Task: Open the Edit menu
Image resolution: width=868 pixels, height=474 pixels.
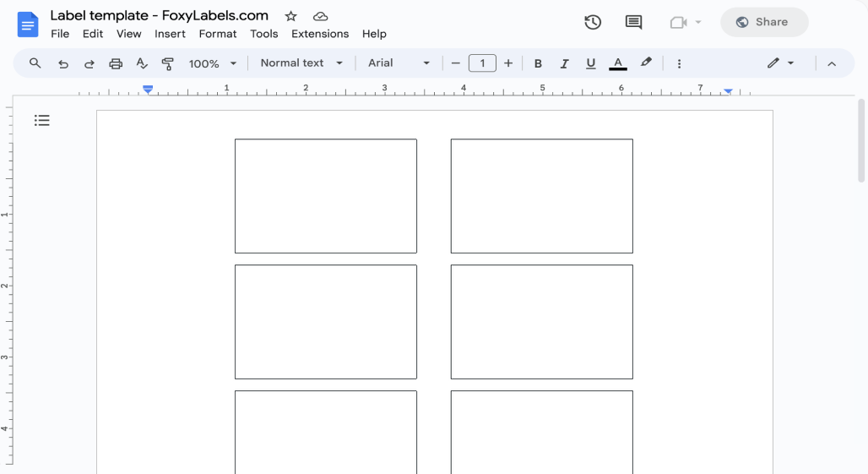Action: coord(92,34)
